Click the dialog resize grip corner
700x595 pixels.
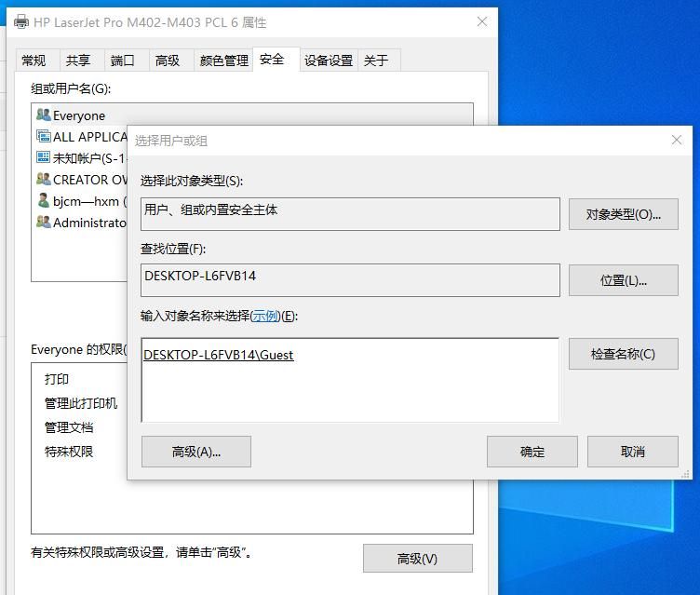click(x=685, y=474)
